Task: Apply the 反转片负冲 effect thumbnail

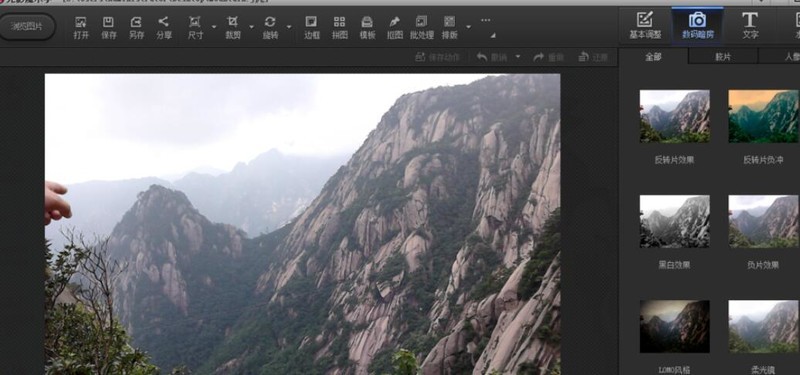Action: click(763, 116)
